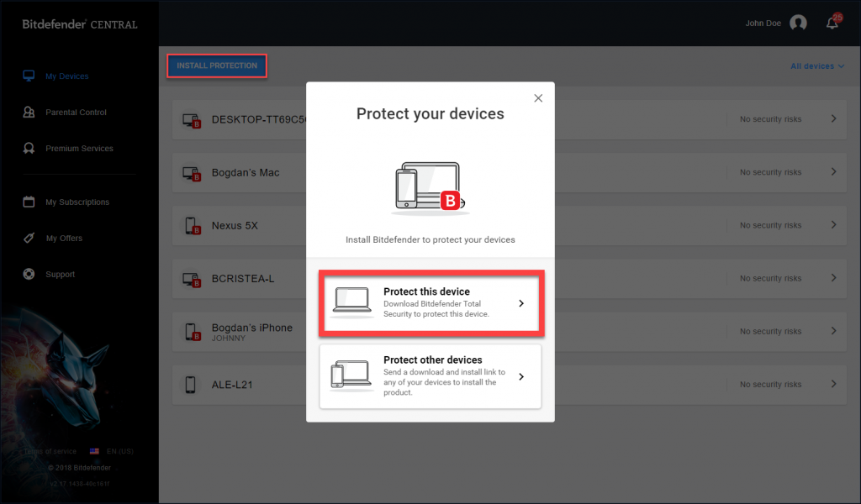Click the Bogdan's Mac device icon
This screenshot has width=861, height=504.
click(x=192, y=173)
